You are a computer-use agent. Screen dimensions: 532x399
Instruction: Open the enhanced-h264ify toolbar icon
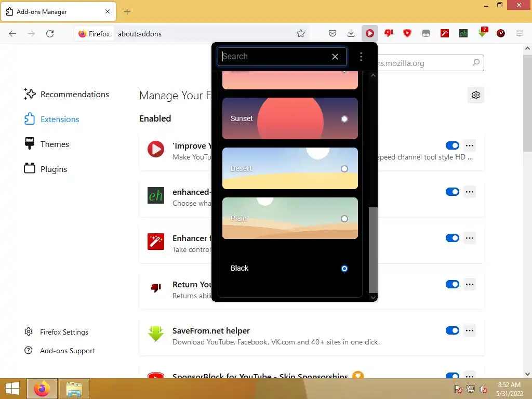coord(463,33)
